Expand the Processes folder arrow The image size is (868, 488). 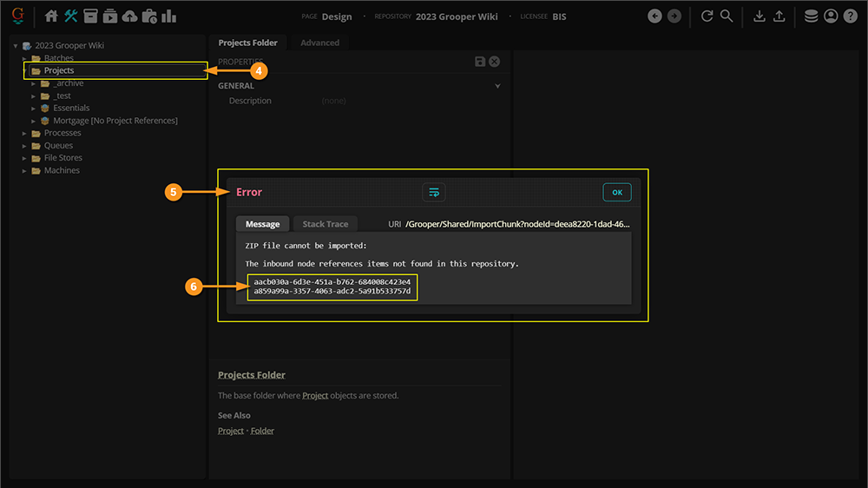25,134
